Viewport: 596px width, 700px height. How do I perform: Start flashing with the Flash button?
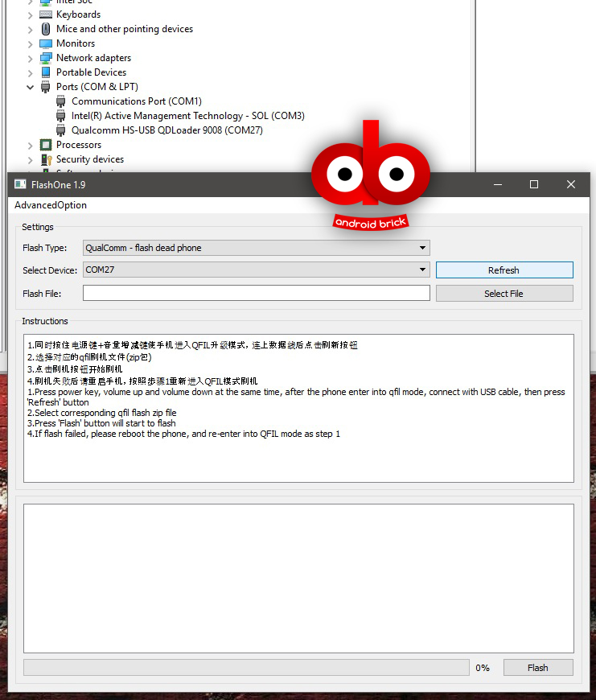[537, 668]
